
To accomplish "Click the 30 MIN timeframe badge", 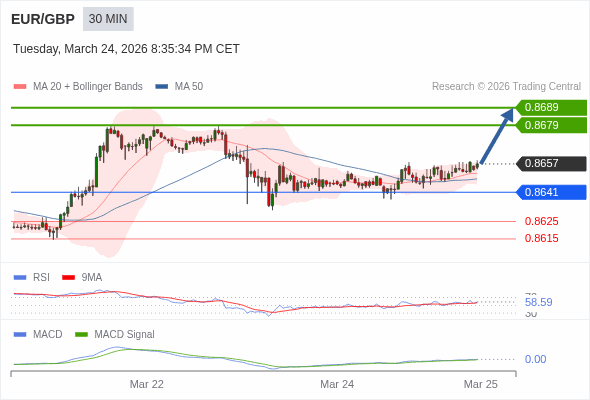I will coord(108,19).
